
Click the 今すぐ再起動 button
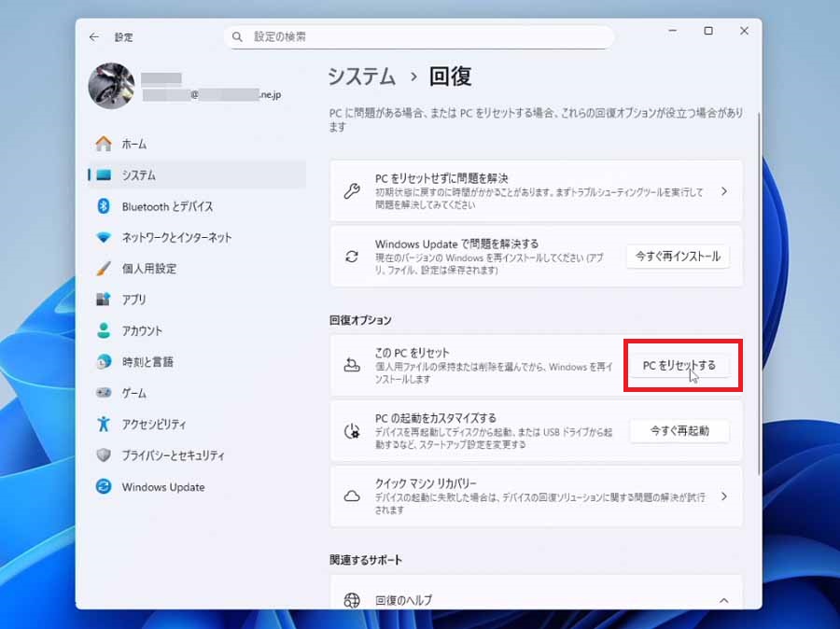point(679,430)
